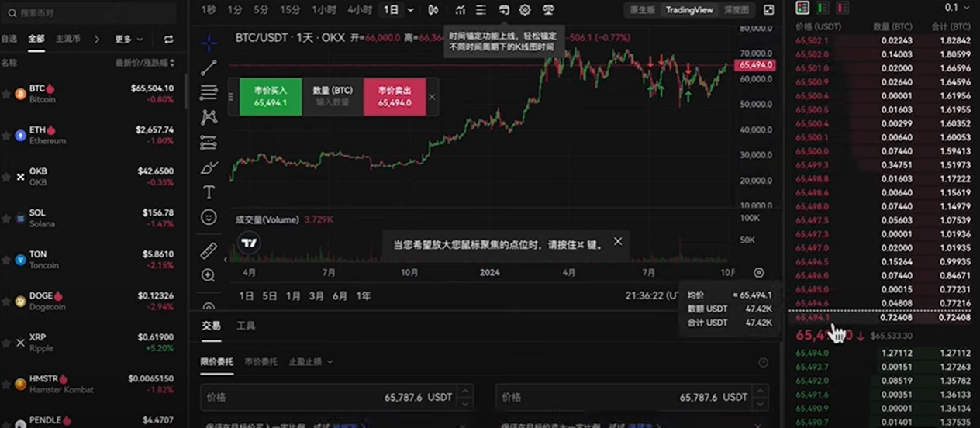
Task: Set chart interval to 4小时
Action: click(360, 10)
